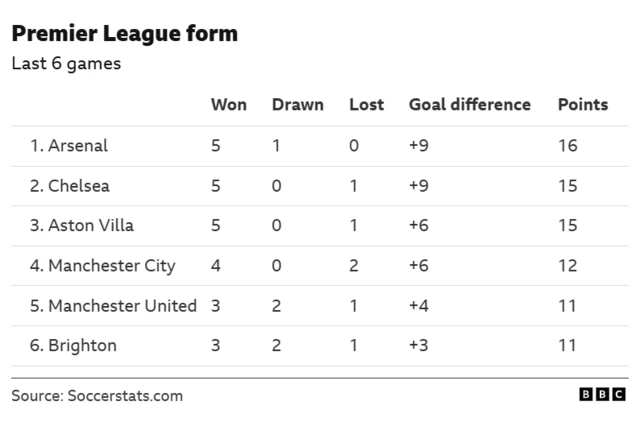The height and width of the screenshot is (422, 640).
Task: Click the Premier League form title
Action: point(124,34)
